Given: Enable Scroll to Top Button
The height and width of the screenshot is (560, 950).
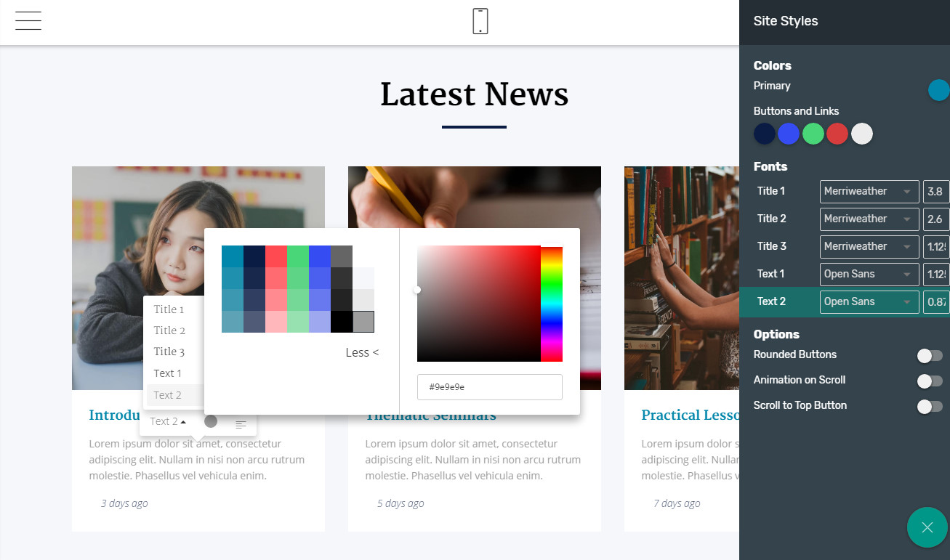Looking at the screenshot, I should click(x=929, y=406).
